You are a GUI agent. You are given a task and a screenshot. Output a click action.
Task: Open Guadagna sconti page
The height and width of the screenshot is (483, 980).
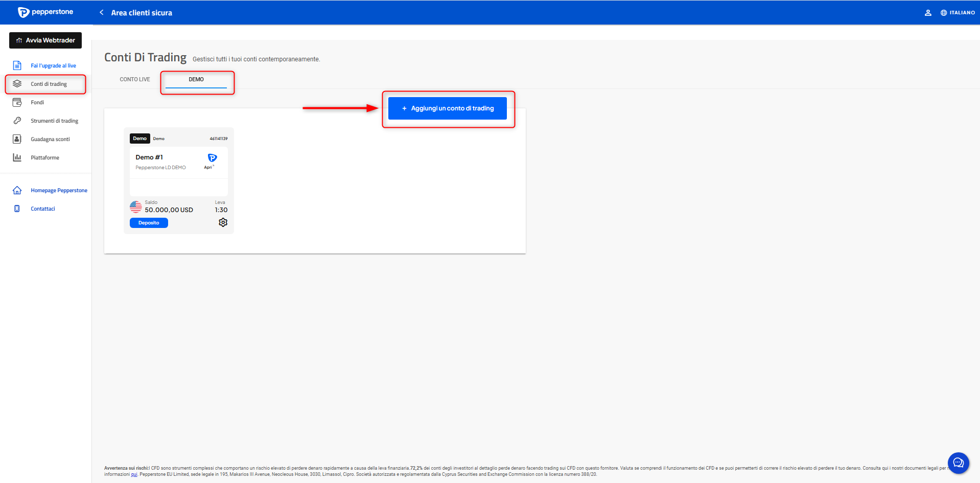tap(50, 139)
